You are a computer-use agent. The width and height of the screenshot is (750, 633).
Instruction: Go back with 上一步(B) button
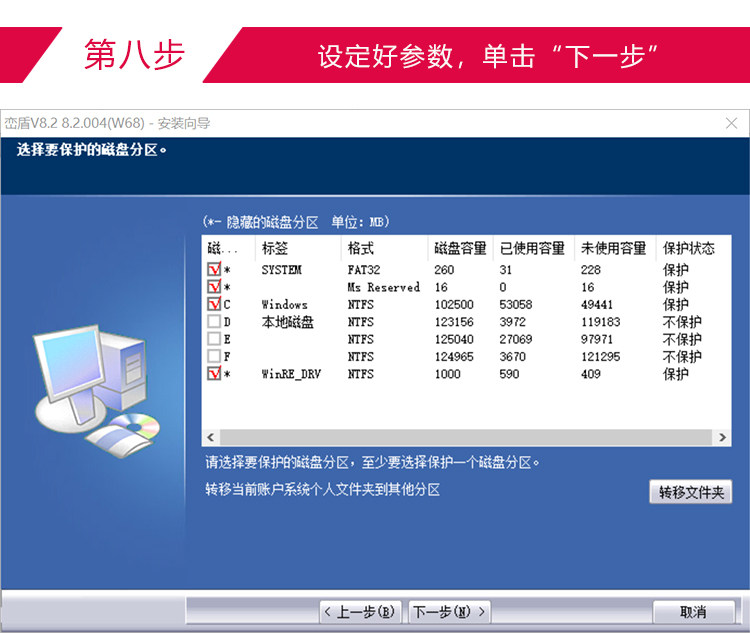(x=360, y=612)
